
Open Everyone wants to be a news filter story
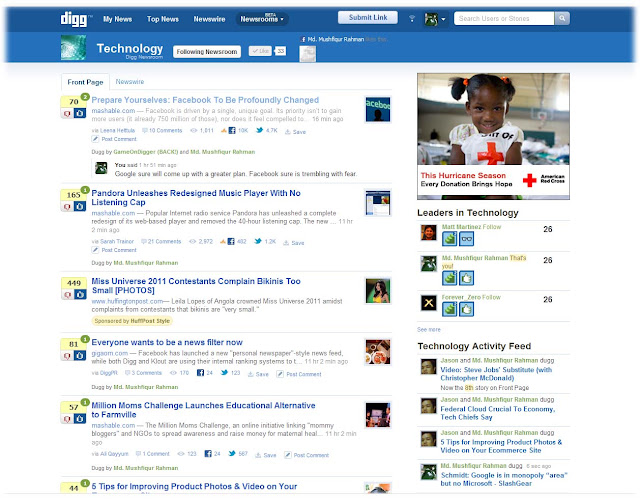coord(167,342)
